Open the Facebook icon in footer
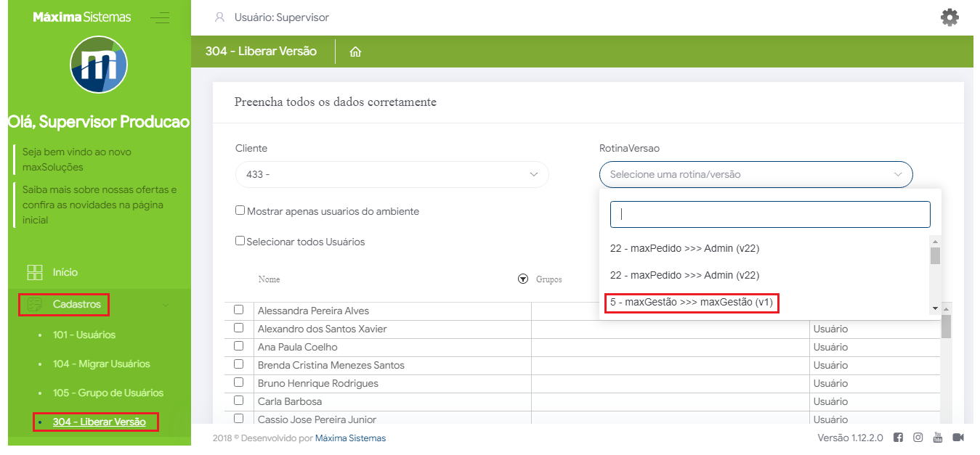980x455 pixels. (898, 438)
